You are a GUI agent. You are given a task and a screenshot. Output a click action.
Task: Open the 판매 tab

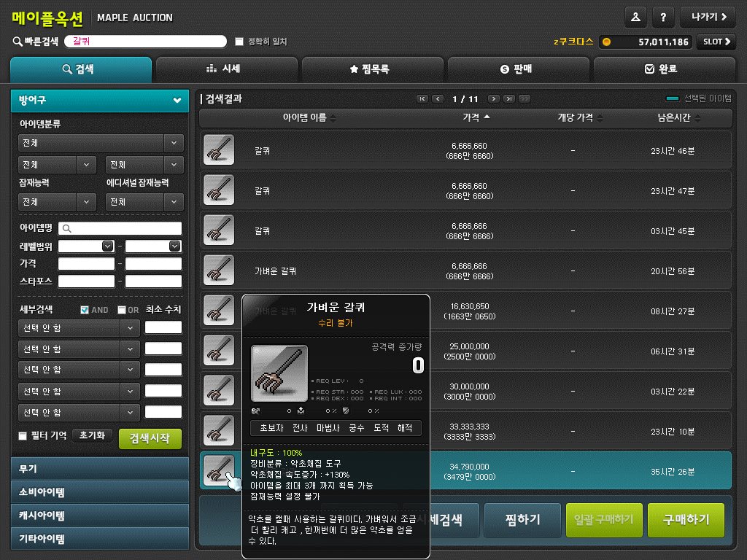point(519,69)
